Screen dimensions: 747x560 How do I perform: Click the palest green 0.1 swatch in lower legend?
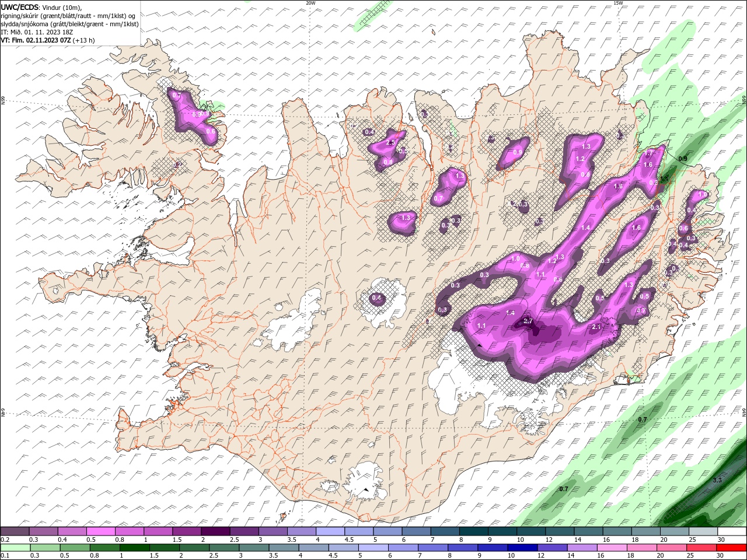pyautogui.click(x=15, y=548)
